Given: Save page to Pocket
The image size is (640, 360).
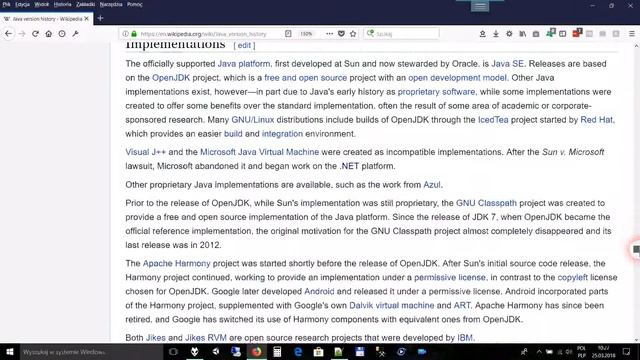Looking at the screenshot, I should point(341,33).
